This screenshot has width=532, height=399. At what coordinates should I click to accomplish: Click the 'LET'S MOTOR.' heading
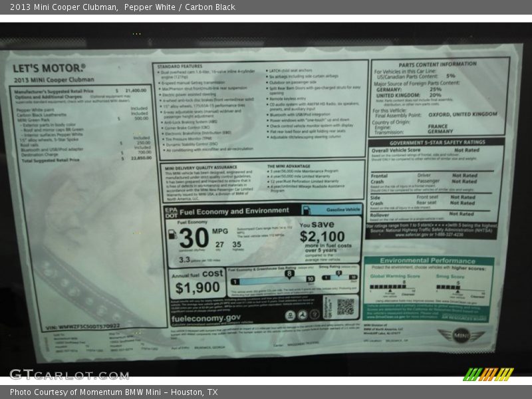(x=49, y=68)
